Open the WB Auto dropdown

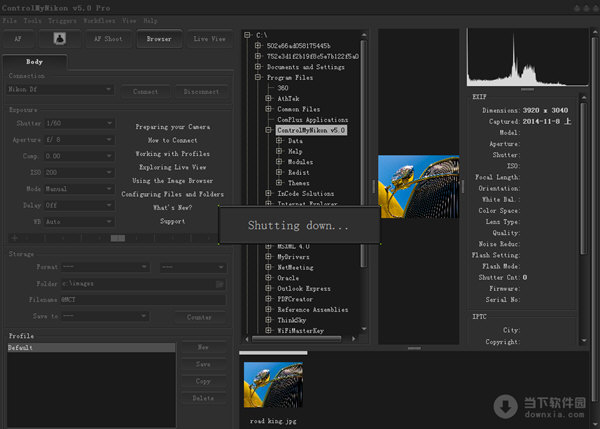[79, 222]
